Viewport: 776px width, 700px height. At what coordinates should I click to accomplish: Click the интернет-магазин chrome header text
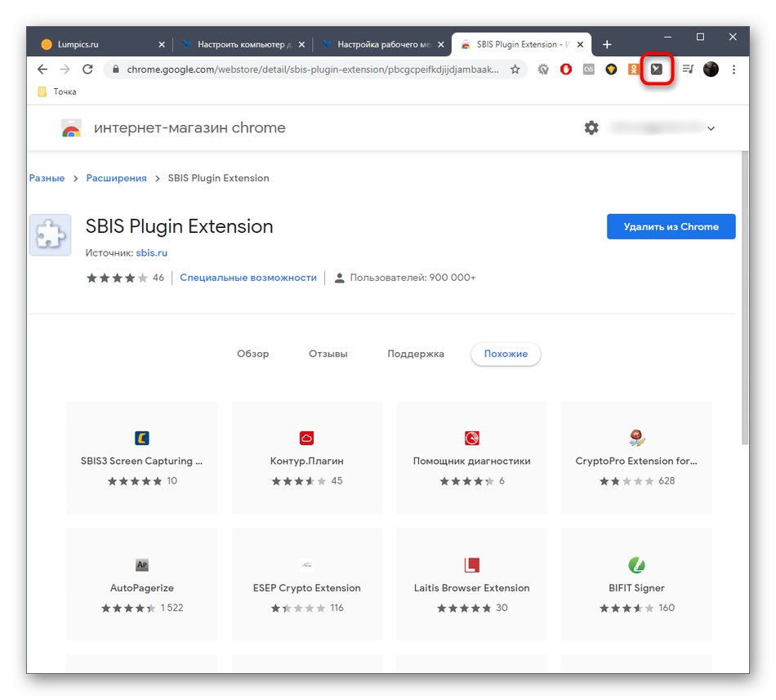tap(190, 127)
